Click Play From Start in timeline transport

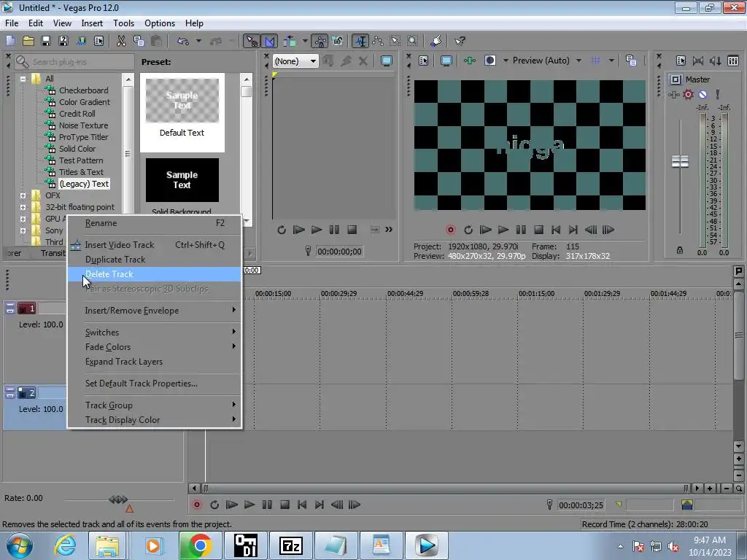click(x=232, y=505)
